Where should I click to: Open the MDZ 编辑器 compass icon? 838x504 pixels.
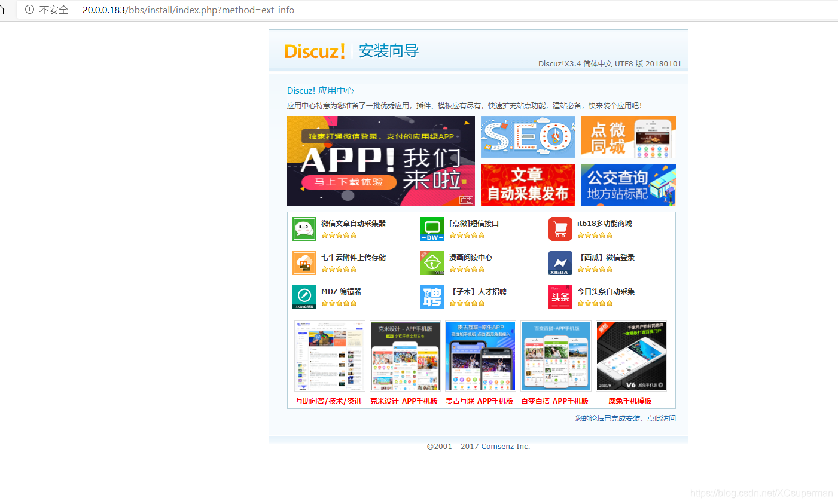click(304, 297)
